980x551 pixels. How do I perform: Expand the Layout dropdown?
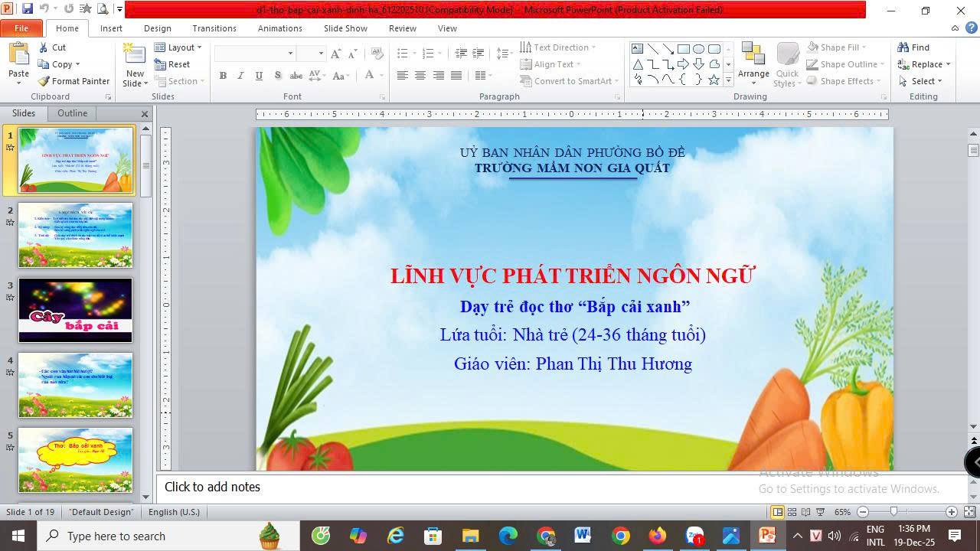coord(178,47)
